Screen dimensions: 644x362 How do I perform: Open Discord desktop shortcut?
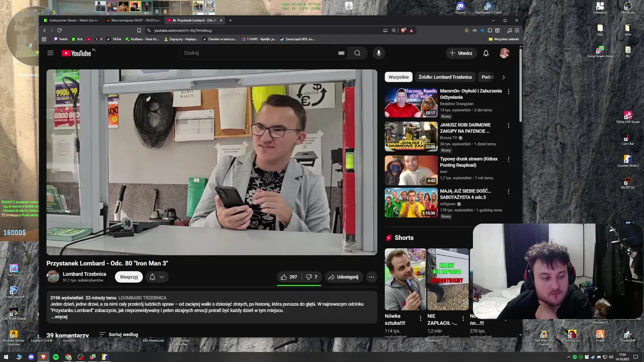tap(460, 8)
